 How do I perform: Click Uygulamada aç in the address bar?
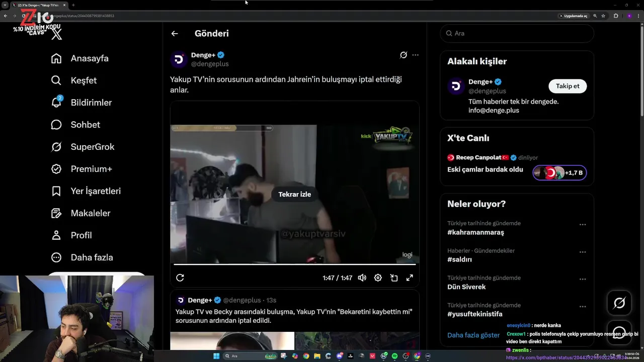click(574, 16)
